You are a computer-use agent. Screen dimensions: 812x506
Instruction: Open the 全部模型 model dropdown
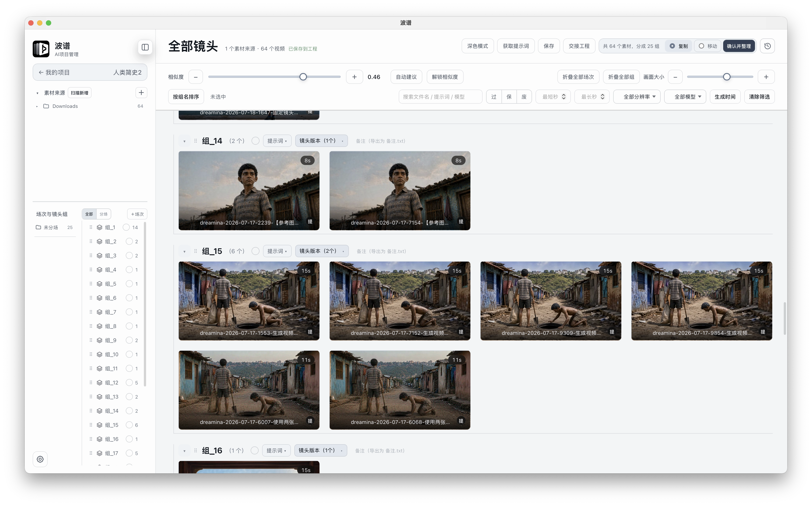click(x=685, y=97)
